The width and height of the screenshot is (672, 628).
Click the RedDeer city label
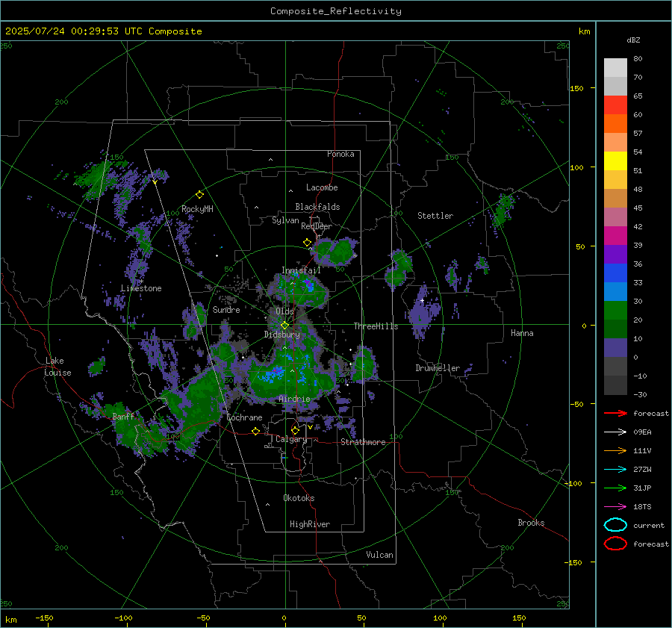[x=317, y=226]
